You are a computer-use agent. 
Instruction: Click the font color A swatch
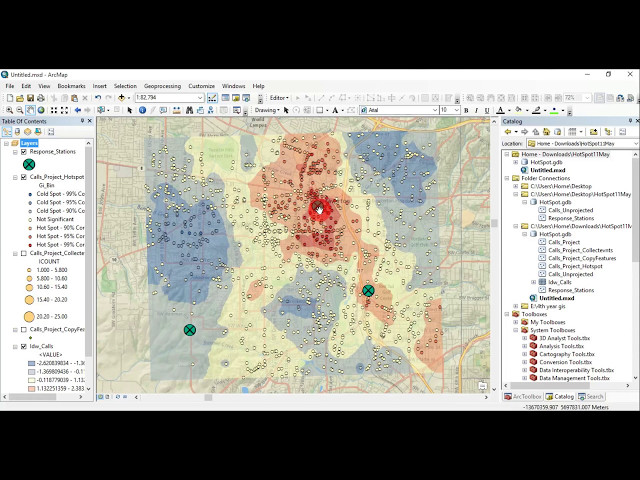pyautogui.click(x=500, y=111)
